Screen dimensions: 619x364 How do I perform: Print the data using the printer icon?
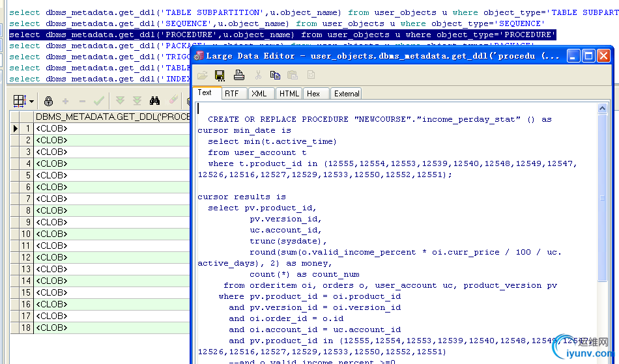click(239, 75)
